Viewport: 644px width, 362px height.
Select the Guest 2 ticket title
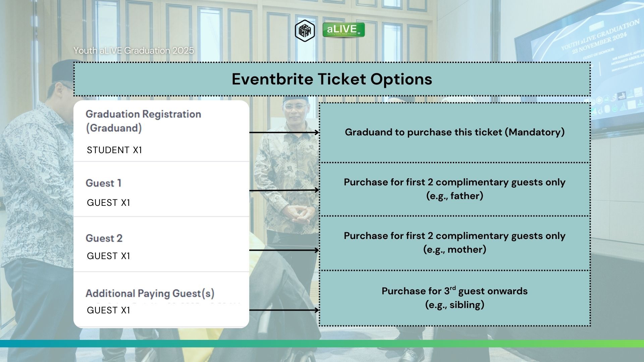pos(104,238)
